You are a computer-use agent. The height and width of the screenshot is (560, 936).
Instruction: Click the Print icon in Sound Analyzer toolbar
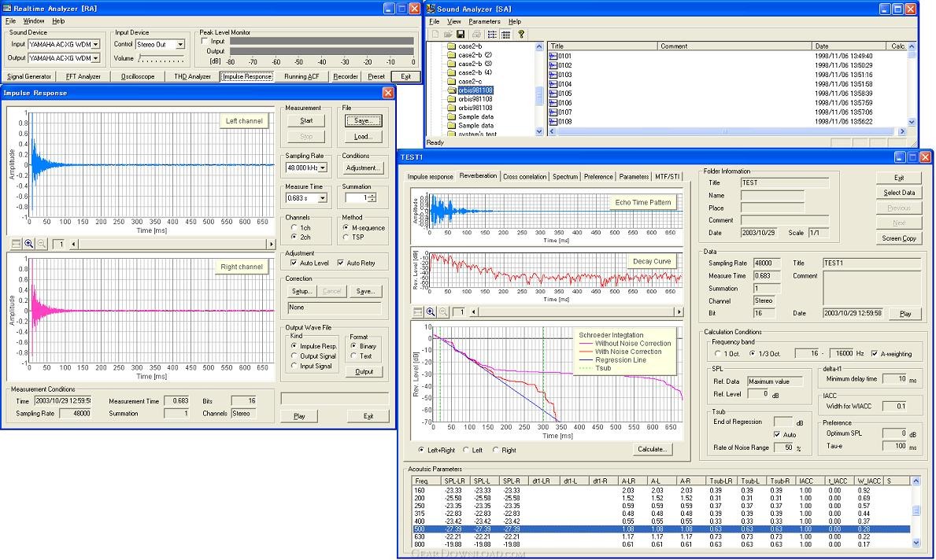476,35
